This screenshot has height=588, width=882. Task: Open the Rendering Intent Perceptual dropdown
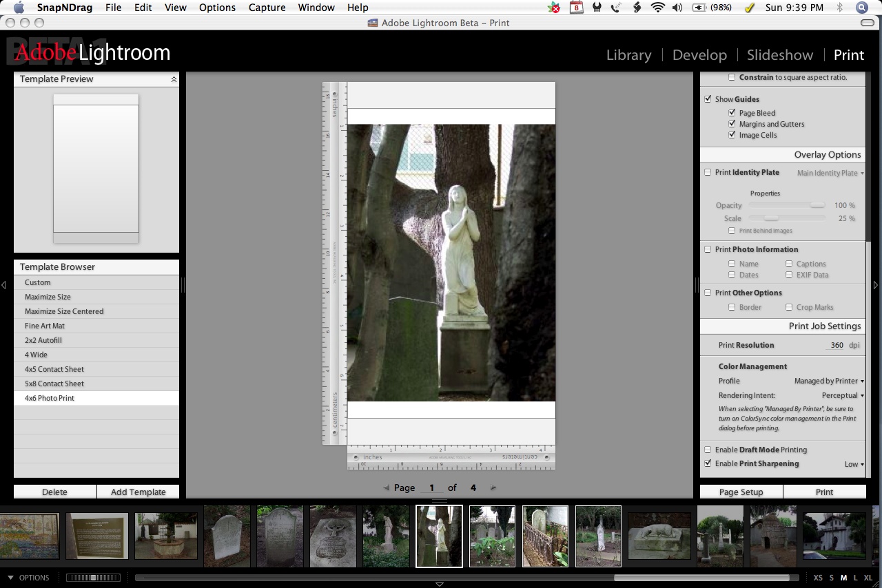click(843, 395)
